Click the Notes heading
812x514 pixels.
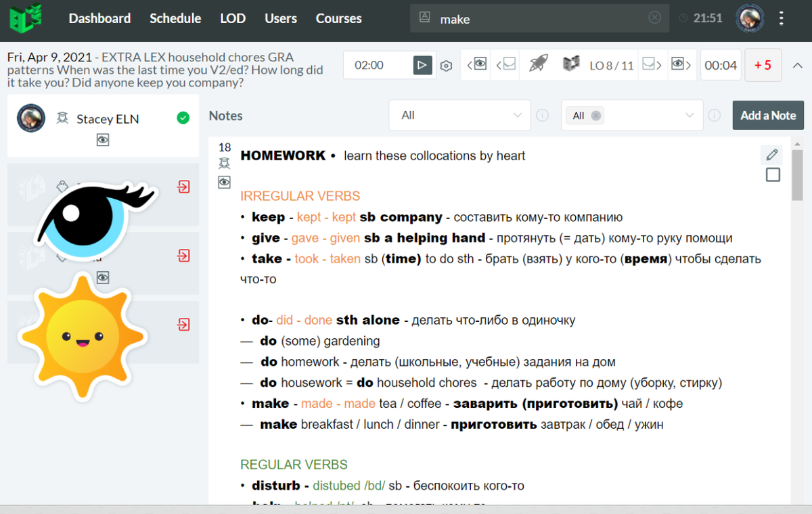[226, 116]
